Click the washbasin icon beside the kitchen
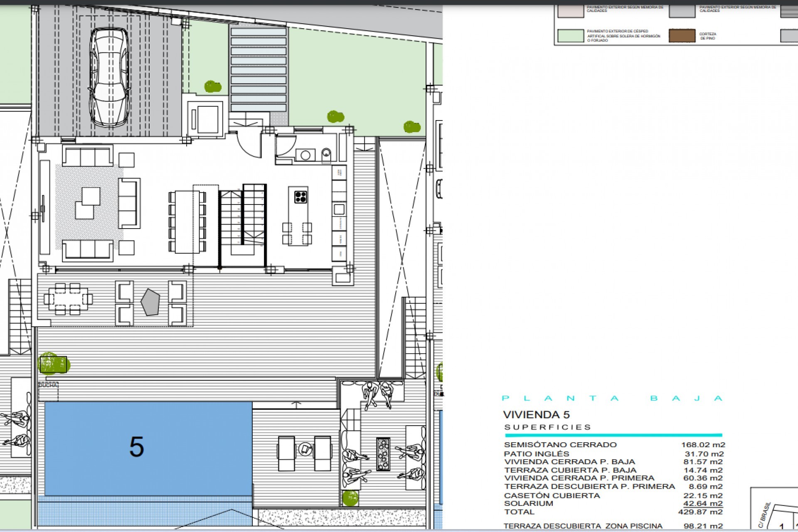The width and height of the screenshot is (798, 532). point(326,153)
